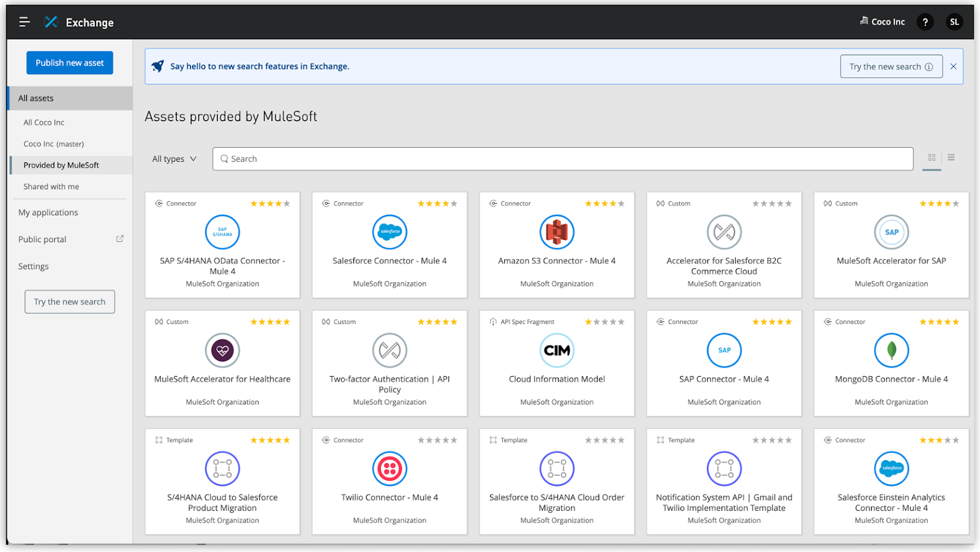Click the Assets provided by MuleSoft heading
Image resolution: width=980 pixels, height=552 pixels.
tap(231, 116)
